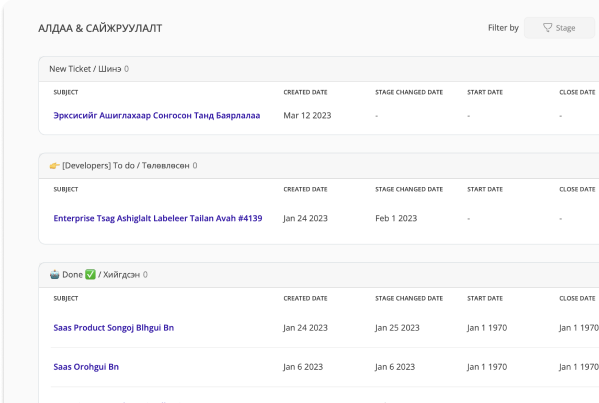The height and width of the screenshot is (403, 599).
Task: Click the pointing hand icon before [Developers]
Action: coord(54,166)
